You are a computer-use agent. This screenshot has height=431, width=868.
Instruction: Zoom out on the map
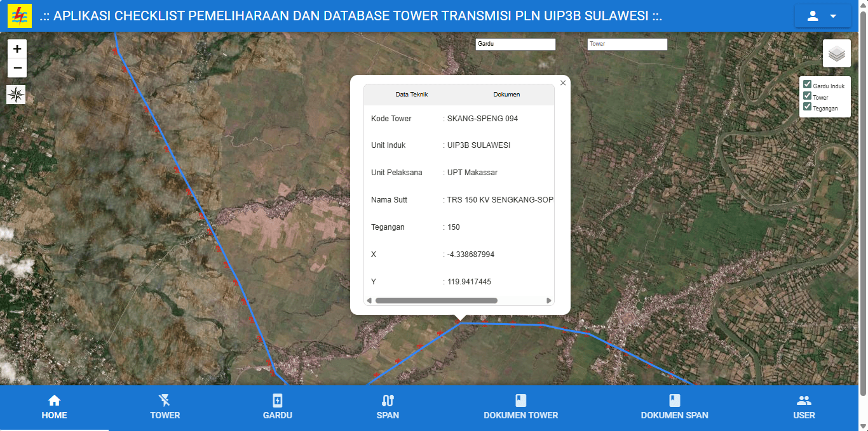coord(17,68)
